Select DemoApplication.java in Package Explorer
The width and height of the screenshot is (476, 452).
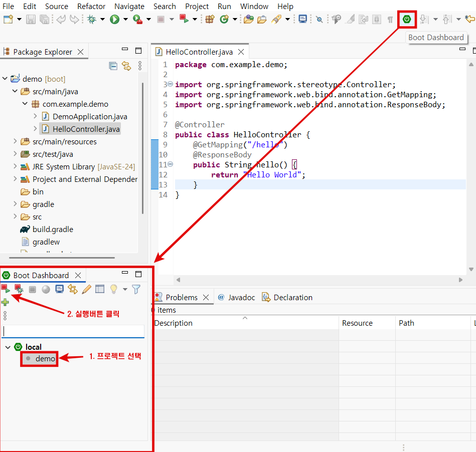[89, 117]
